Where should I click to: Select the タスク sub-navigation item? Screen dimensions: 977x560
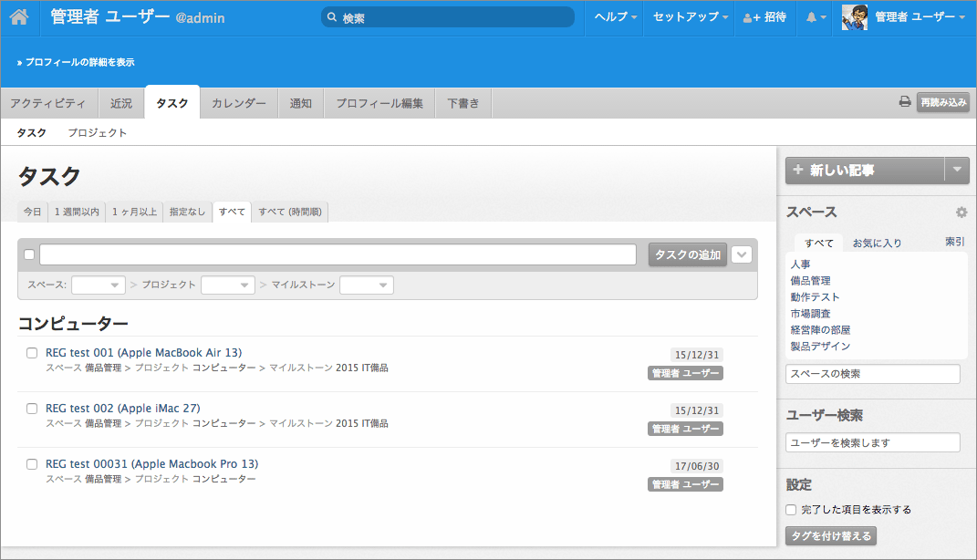32,132
